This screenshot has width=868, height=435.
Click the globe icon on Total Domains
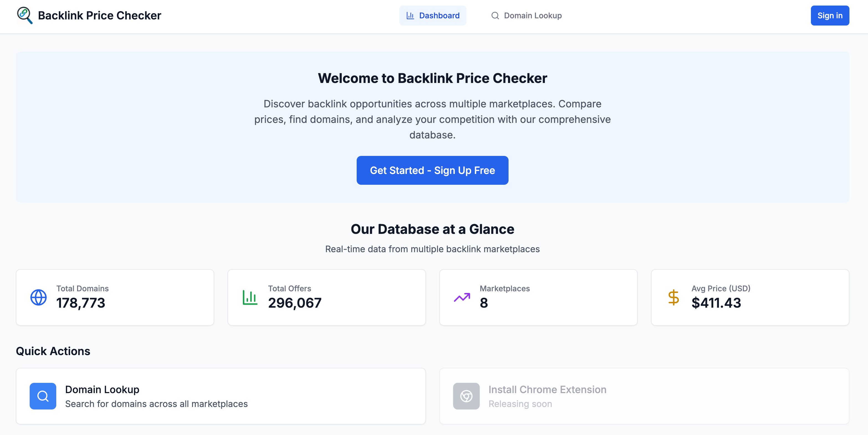(39, 297)
